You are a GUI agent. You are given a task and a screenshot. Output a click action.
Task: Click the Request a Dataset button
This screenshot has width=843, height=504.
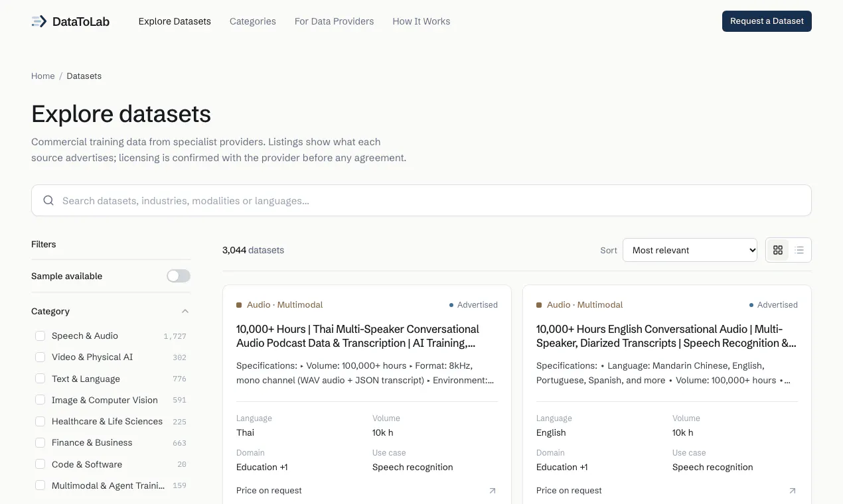tap(767, 21)
